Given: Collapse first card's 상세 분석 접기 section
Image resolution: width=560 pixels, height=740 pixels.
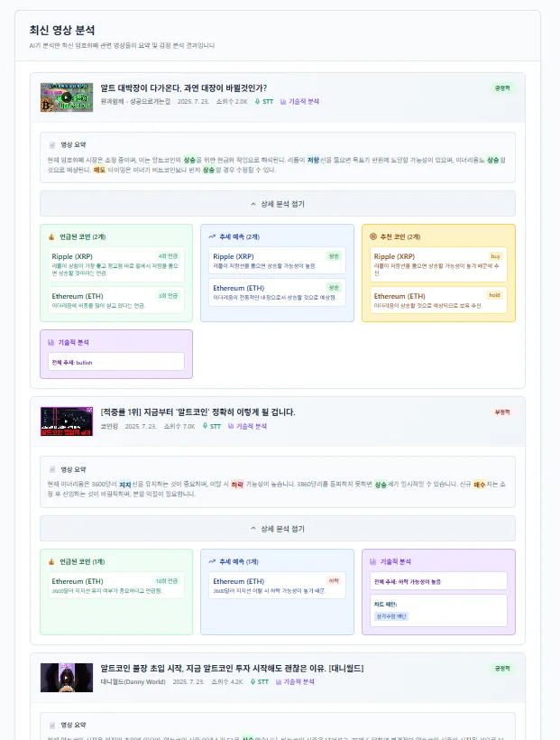Looking at the screenshot, I should [278, 204].
